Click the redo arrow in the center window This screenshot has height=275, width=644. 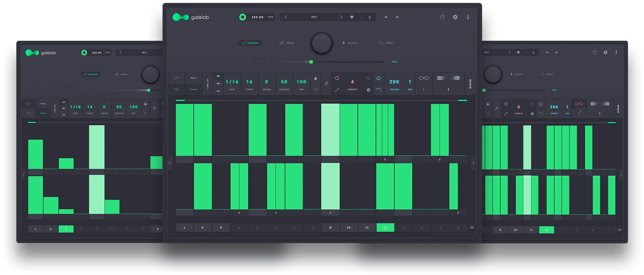point(397,17)
